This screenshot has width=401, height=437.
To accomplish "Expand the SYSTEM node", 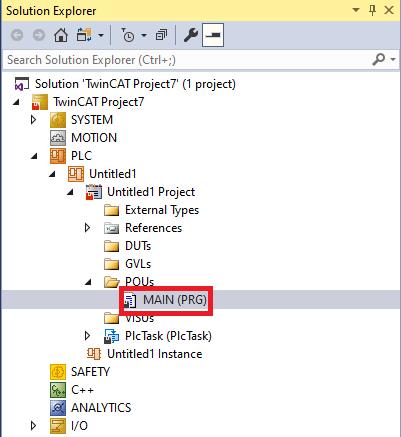I will tap(33, 120).
